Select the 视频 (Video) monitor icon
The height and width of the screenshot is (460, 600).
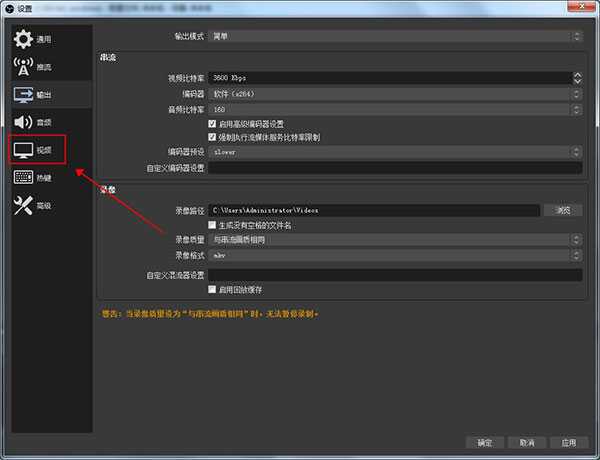pos(23,150)
